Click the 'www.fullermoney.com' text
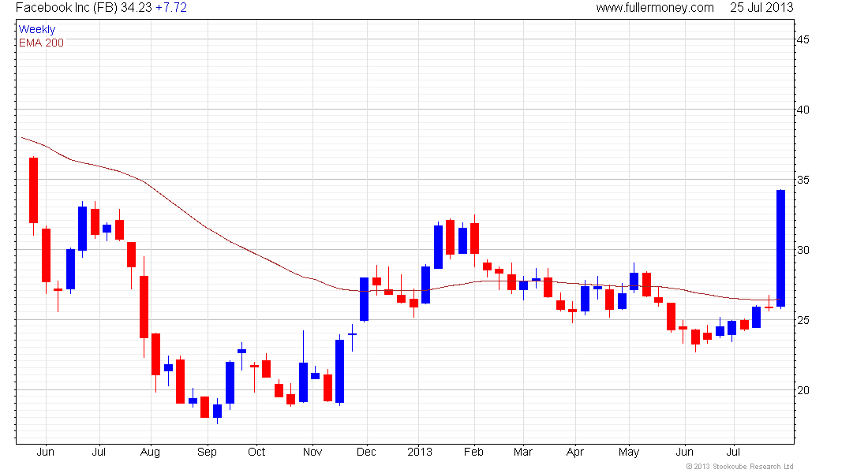 [x=655, y=8]
